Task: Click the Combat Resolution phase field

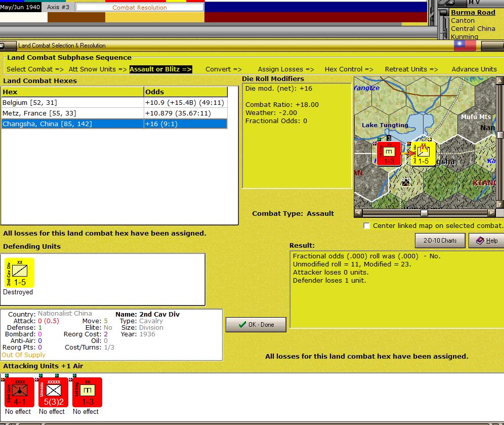Action: pos(140,8)
